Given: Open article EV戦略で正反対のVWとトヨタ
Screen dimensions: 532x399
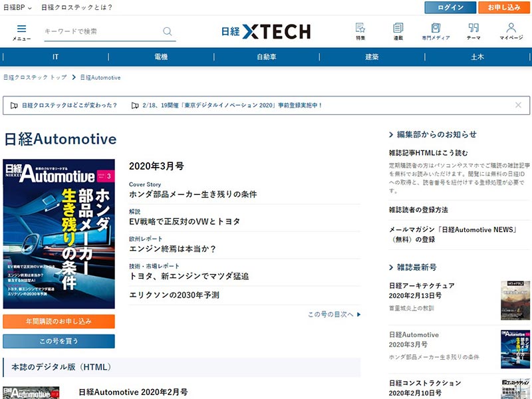Looking at the screenshot, I should [x=185, y=221].
